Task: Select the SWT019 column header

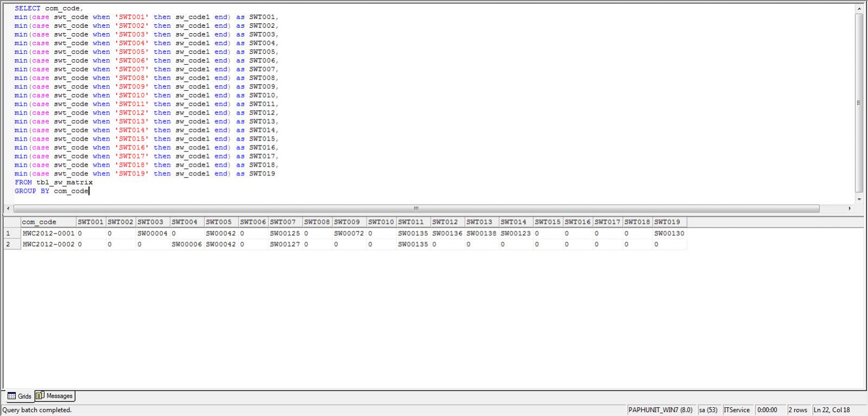Action: click(669, 222)
